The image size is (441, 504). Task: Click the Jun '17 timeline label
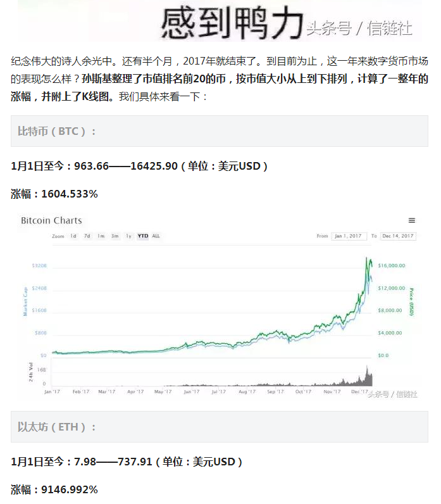[192, 391]
